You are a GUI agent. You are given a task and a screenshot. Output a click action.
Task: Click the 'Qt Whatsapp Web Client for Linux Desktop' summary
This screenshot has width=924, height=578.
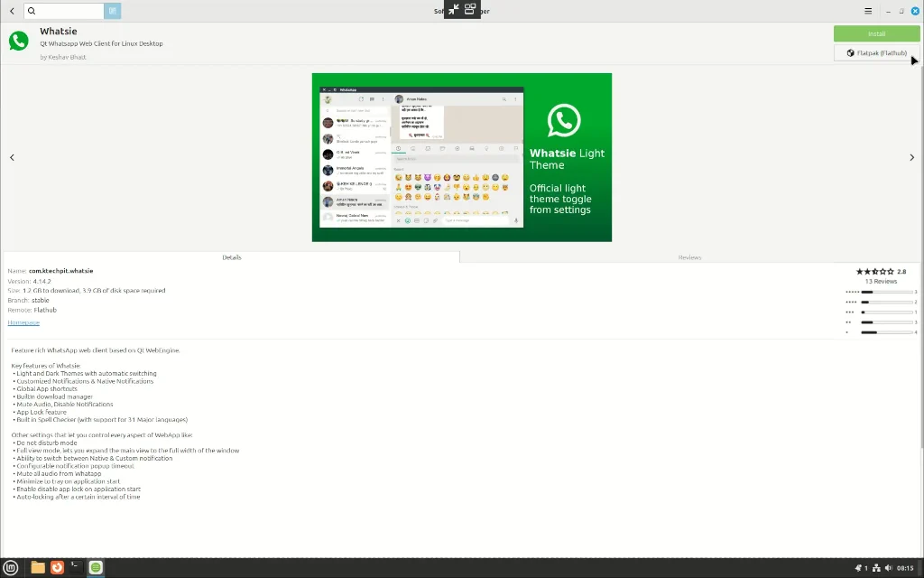[x=101, y=43]
